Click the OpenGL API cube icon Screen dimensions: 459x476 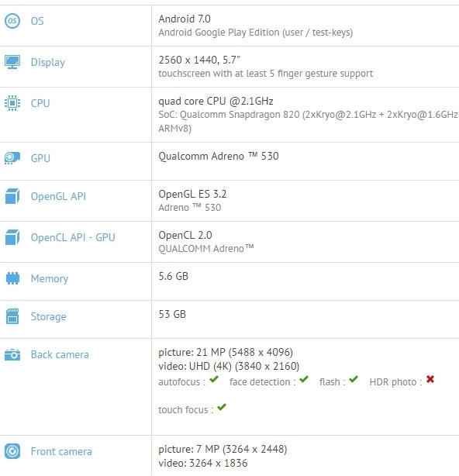[12, 196]
